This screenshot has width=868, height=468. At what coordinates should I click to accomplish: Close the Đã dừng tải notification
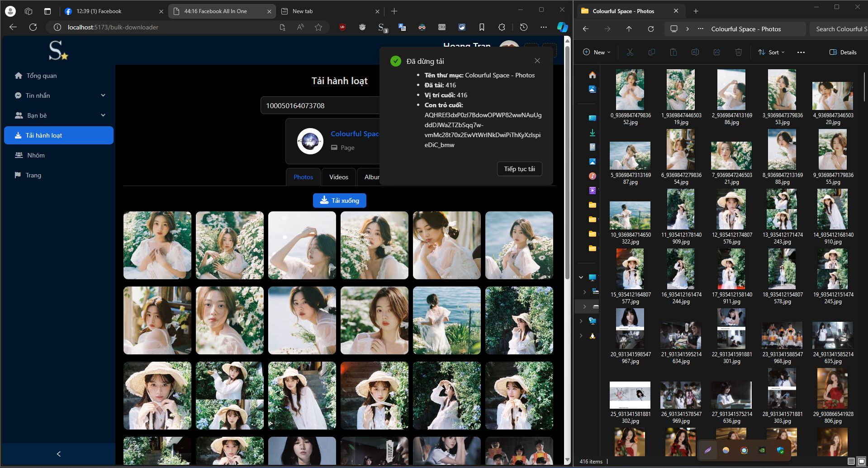(x=537, y=61)
